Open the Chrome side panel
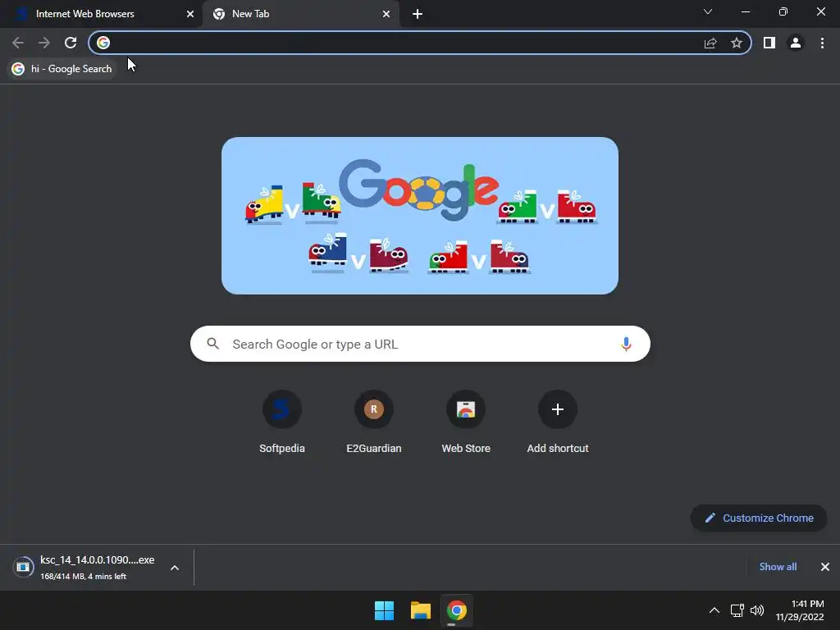 [x=769, y=43]
